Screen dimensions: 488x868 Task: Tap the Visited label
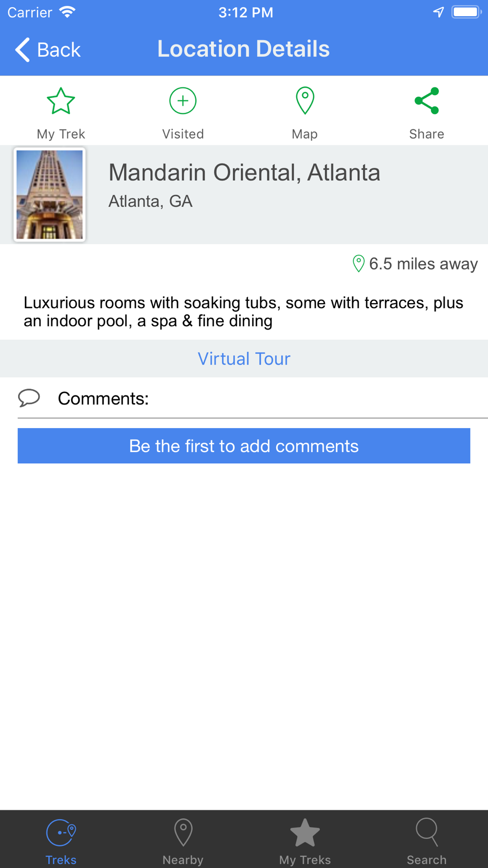click(x=183, y=134)
